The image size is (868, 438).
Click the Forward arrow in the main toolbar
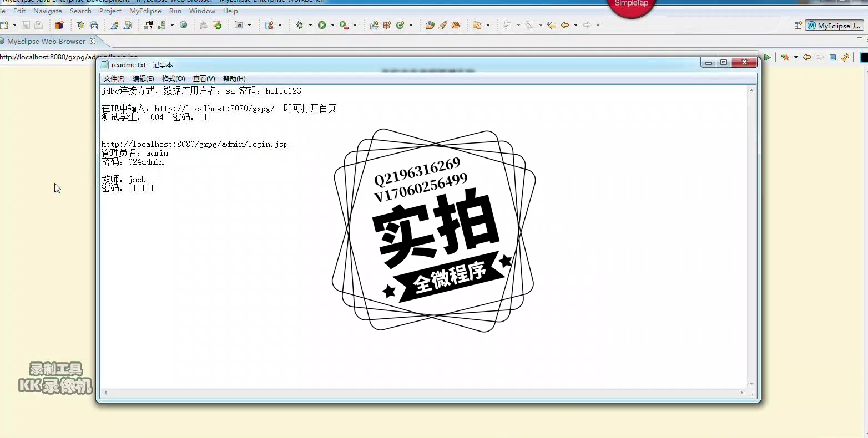pos(587,25)
